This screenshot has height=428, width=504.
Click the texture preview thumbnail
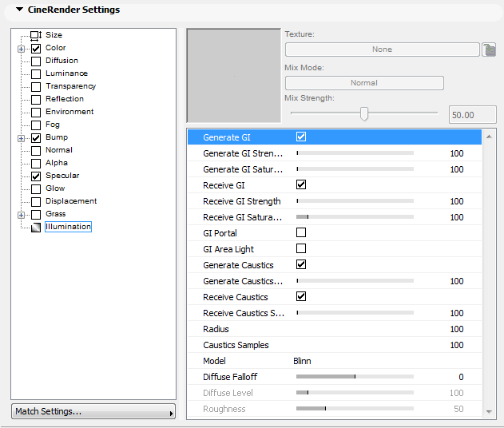point(233,75)
